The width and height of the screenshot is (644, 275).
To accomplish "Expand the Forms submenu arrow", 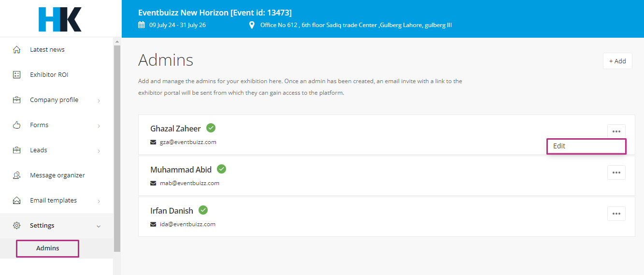I will (99, 126).
